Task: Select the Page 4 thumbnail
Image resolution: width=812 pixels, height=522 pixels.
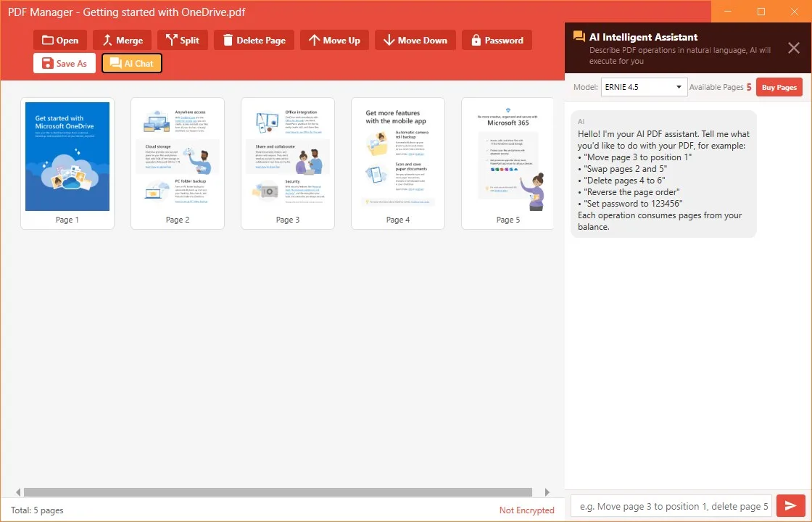Action: point(398,164)
